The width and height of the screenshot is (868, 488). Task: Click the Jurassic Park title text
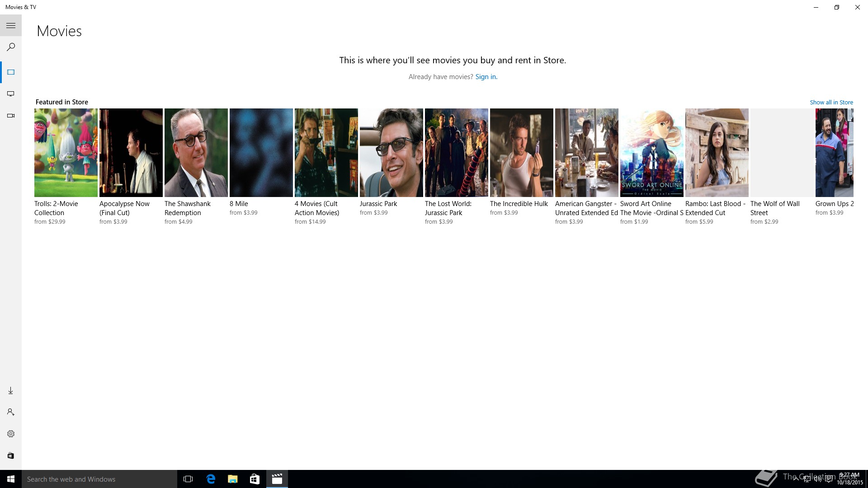[378, 204]
